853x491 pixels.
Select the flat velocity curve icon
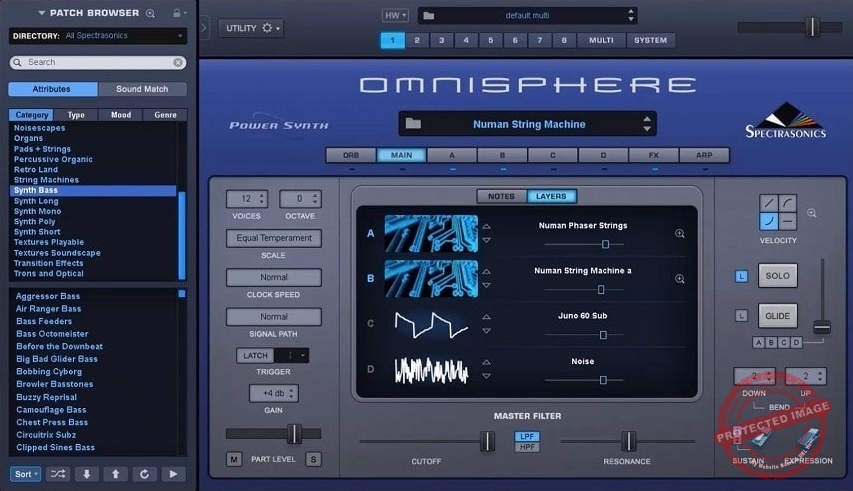pyautogui.click(x=787, y=221)
